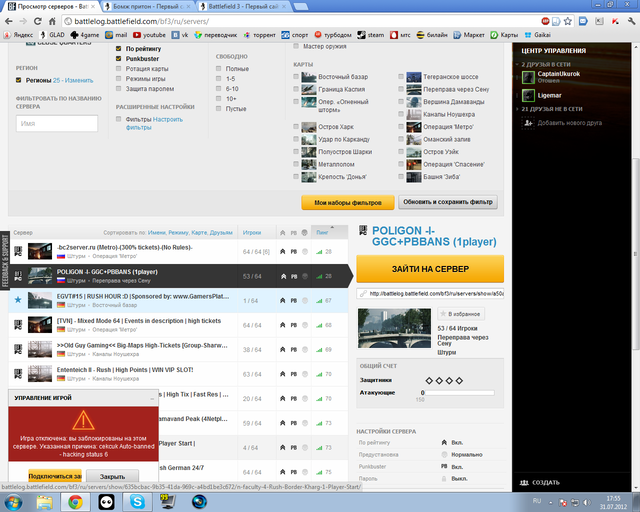Click favorite star on EGVT#15 server row

pyautogui.click(x=18, y=300)
